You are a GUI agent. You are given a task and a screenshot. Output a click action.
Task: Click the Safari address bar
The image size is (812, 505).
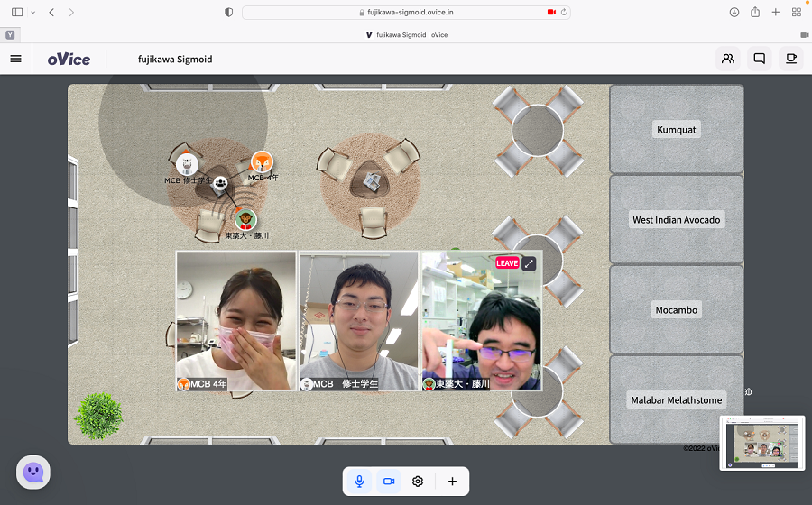[406, 12]
